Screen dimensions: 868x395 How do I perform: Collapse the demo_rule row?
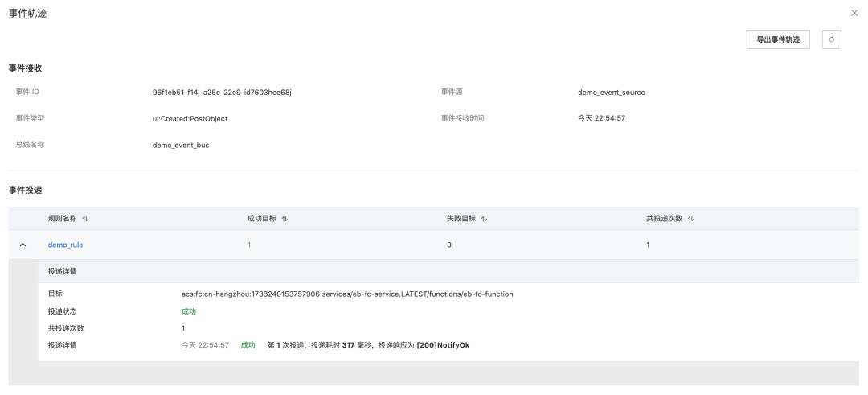[23, 245]
